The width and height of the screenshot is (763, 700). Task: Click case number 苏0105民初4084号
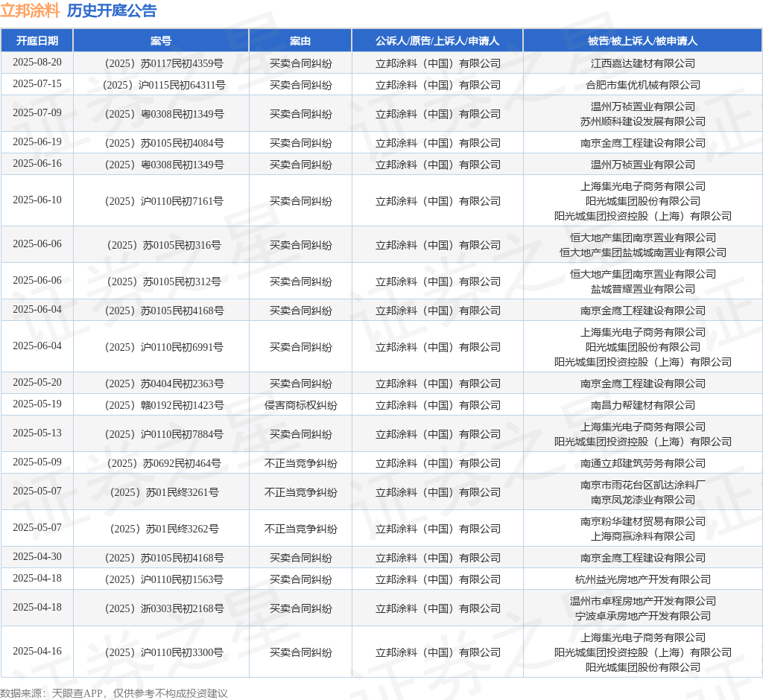tap(164, 144)
